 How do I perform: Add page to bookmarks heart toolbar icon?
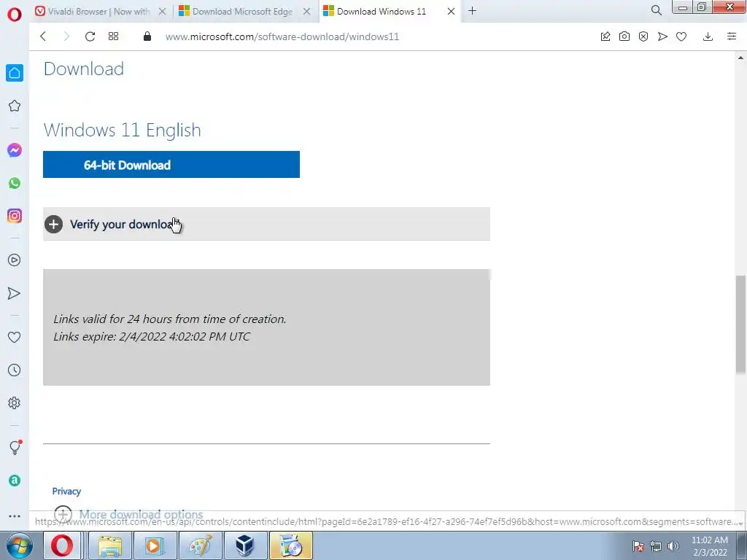(681, 36)
